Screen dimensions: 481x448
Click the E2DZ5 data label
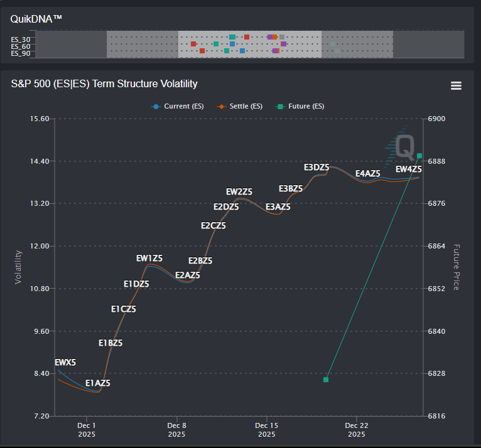(x=226, y=207)
